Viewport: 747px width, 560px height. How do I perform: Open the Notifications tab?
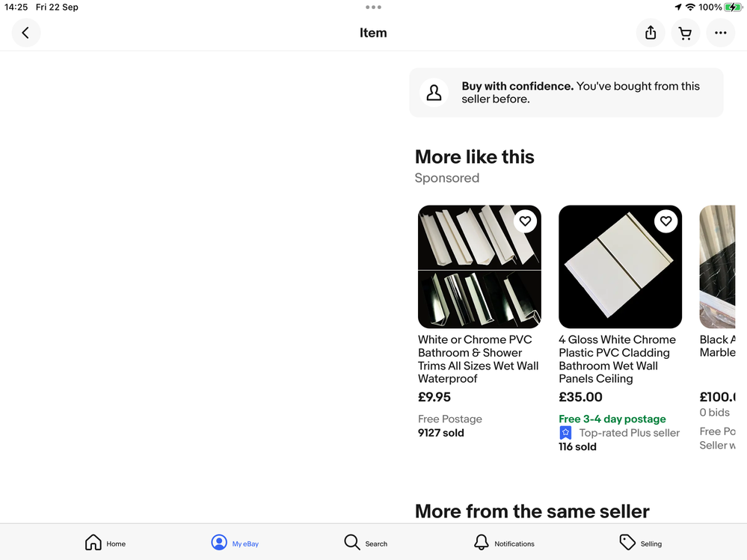504,543
